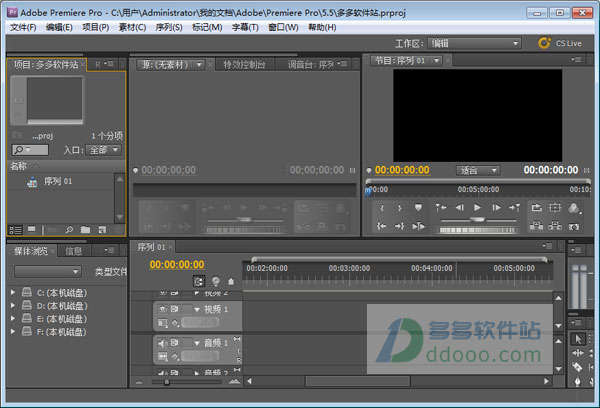This screenshot has height=408, width=600.
Task: Open the 适合 zoom level dropdown
Action: pyautogui.click(x=478, y=170)
